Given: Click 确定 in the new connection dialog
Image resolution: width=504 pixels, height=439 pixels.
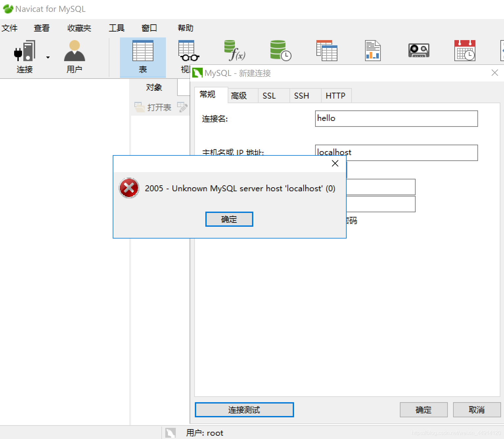Looking at the screenshot, I should tap(424, 410).
